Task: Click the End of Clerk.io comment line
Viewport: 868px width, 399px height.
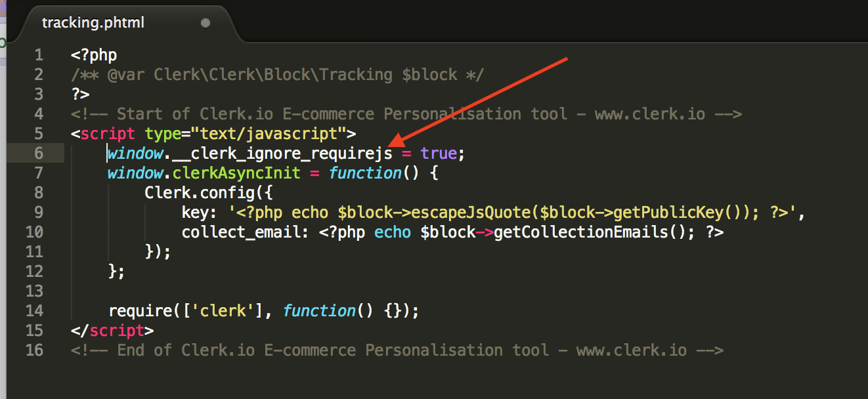Action: coord(397,350)
